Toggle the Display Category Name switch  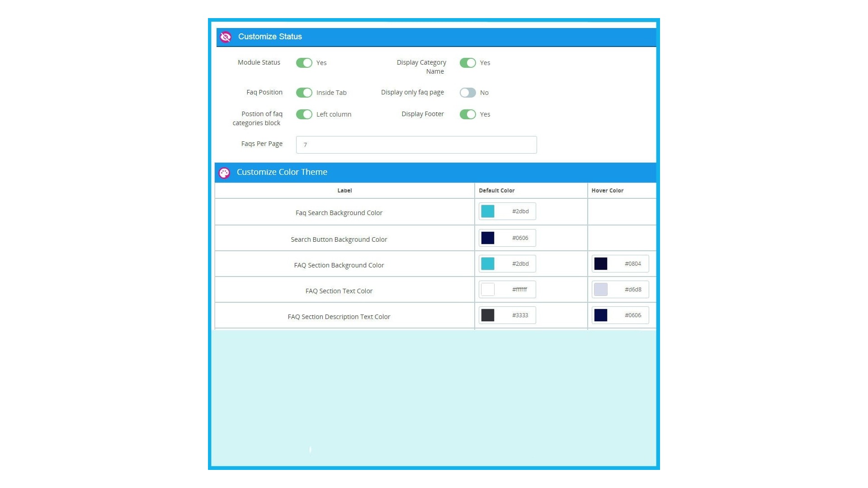click(467, 63)
